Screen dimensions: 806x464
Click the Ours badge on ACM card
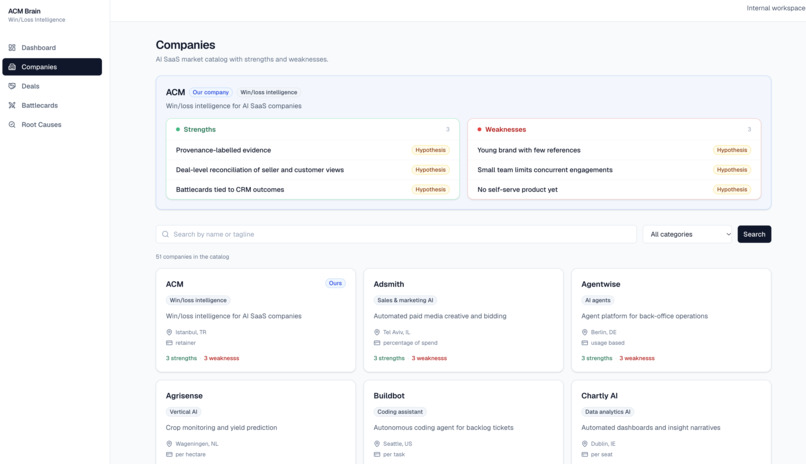click(x=335, y=283)
